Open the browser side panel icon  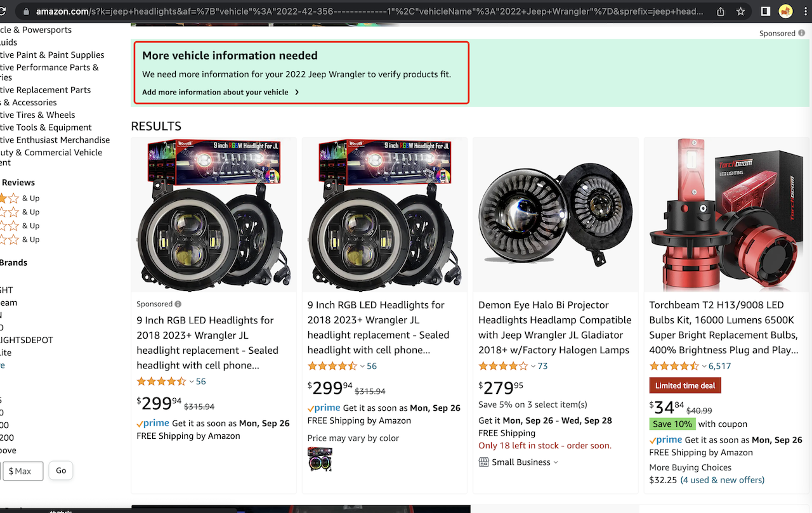(766, 11)
